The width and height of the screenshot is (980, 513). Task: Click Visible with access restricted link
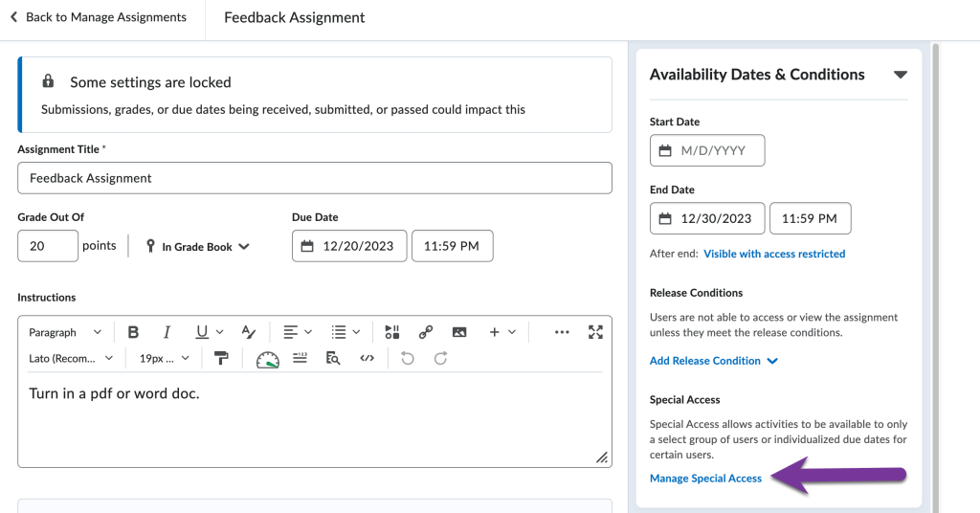(774, 254)
